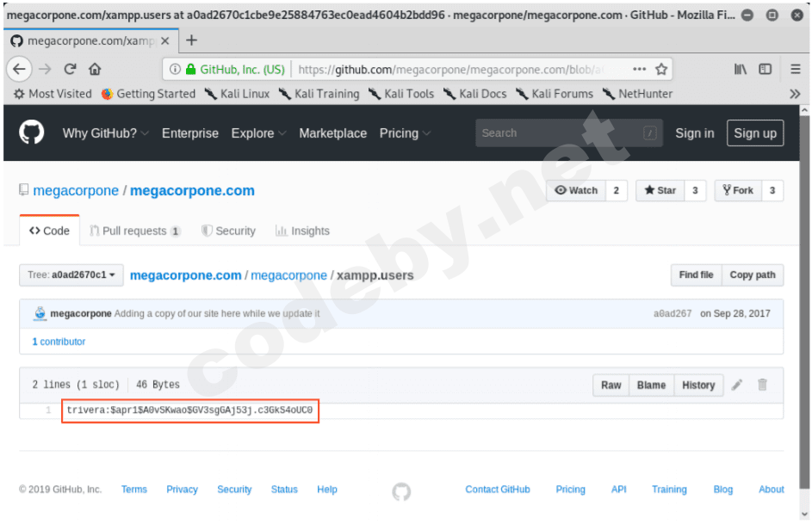
Task: Click the browser forward arrow
Action: tap(45, 69)
